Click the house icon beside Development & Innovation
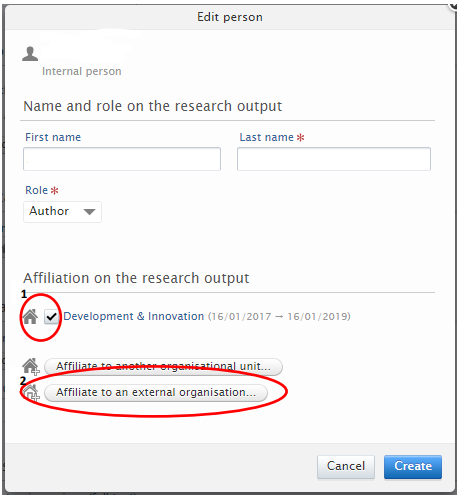Screen dimensions: 460x499 [x=30, y=316]
